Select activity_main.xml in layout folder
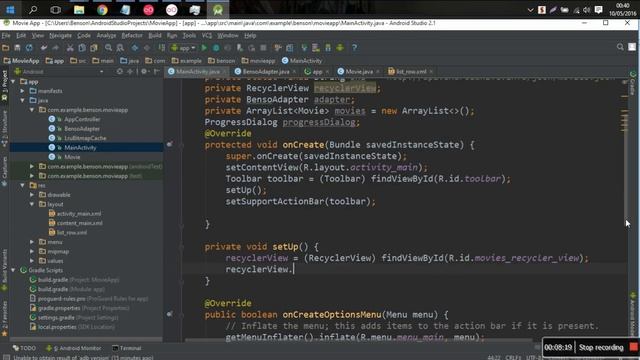 coord(79,213)
